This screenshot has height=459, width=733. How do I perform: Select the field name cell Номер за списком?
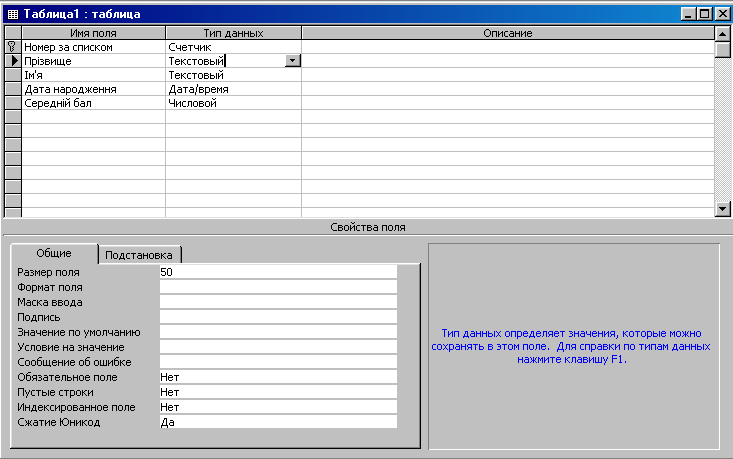coord(93,47)
